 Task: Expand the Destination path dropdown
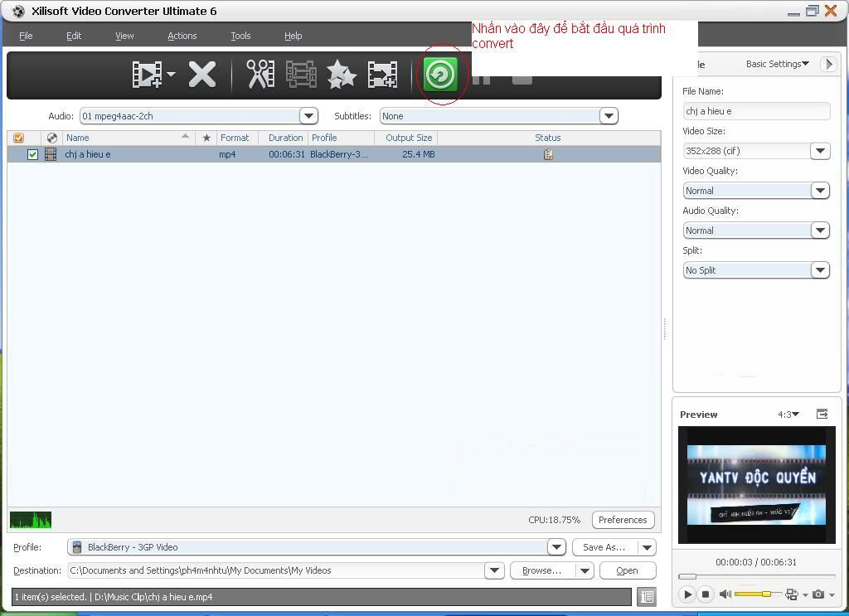point(494,570)
